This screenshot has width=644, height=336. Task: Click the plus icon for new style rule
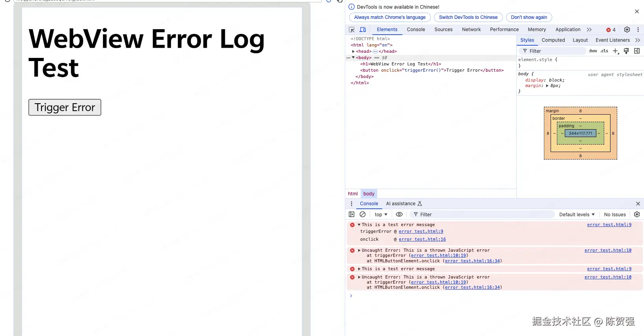pos(616,51)
